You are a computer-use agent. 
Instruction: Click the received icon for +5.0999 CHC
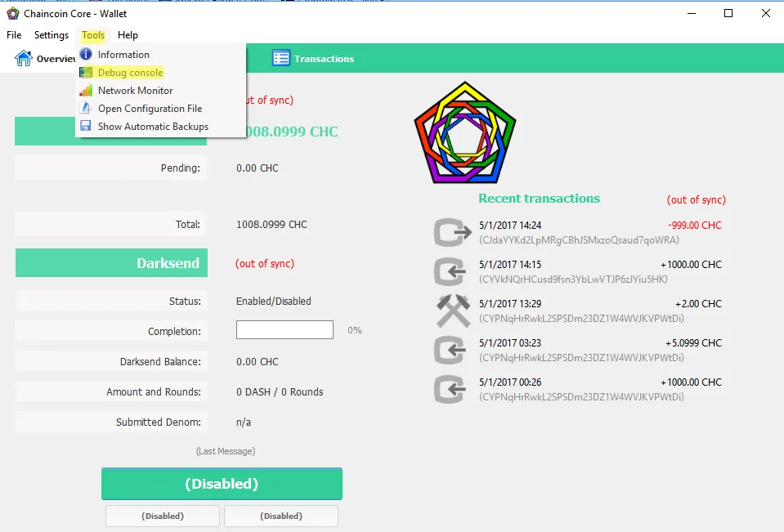pyautogui.click(x=450, y=350)
